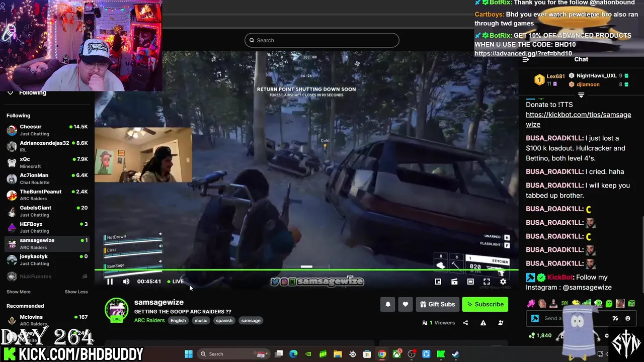This screenshot has width=644, height=362.
Task: Open Microsoft Store from taskbar
Action: point(367,354)
